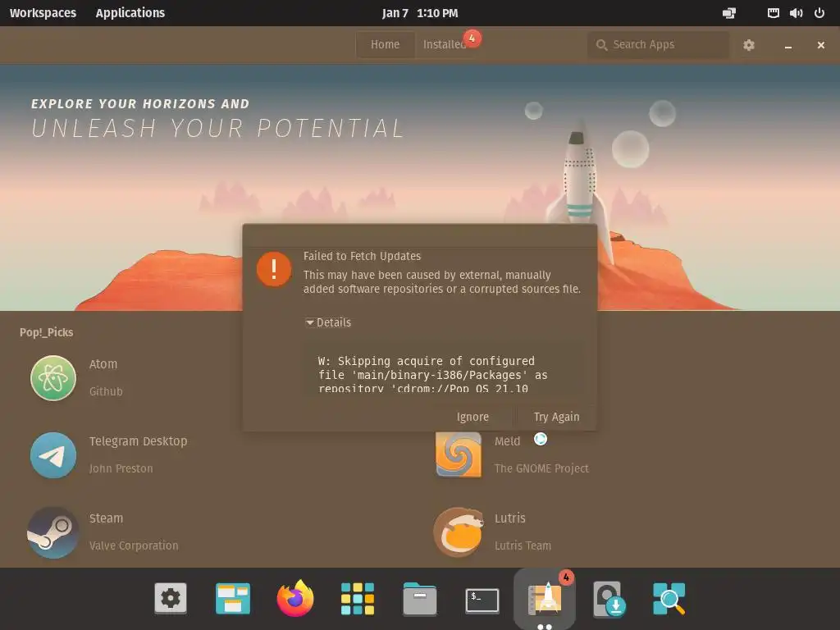Click the 'Pop!_Picks' section heading
Image resolution: width=840 pixels, height=630 pixels.
click(x=47, y=332)
